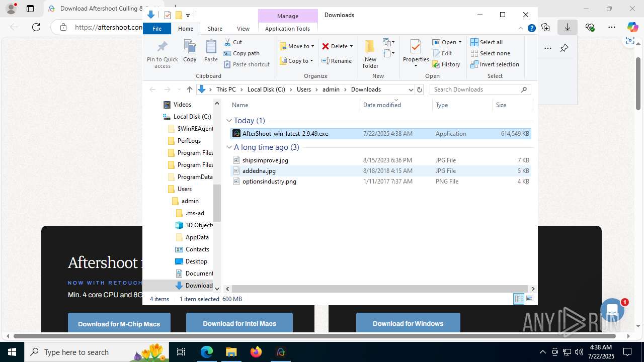Refresh the Edge browser page

(36, 27)
